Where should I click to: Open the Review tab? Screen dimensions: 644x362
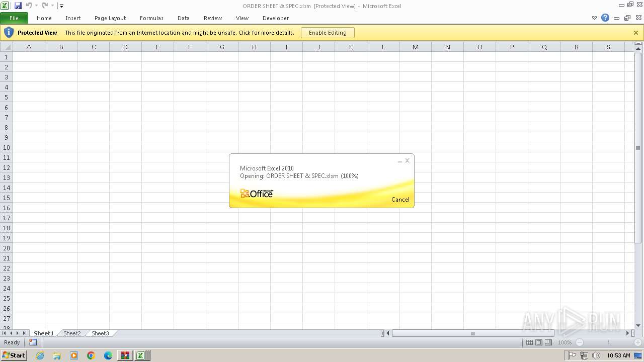point(213,18)
